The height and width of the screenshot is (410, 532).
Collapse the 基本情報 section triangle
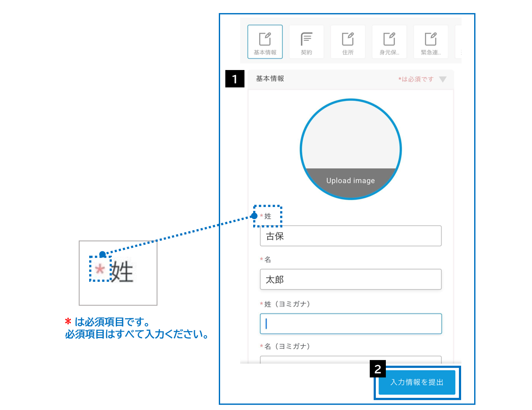click(443, 80)
